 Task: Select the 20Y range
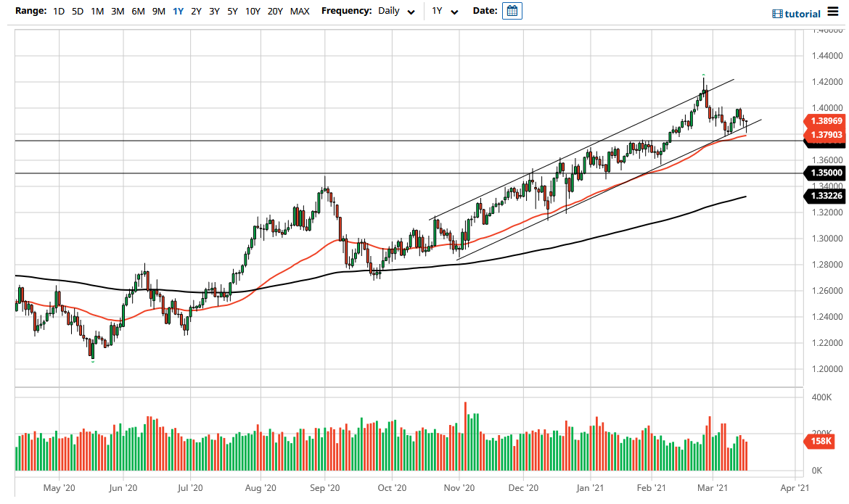point(275,11)
